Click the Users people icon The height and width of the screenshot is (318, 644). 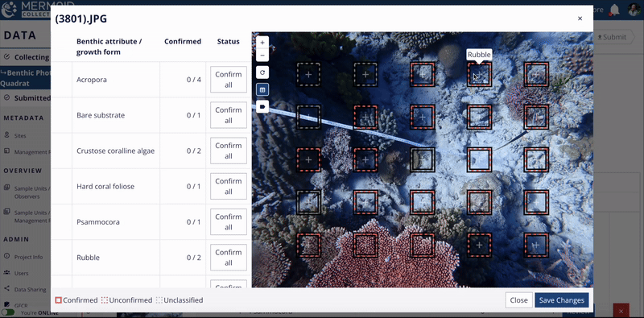coord(6,272)
